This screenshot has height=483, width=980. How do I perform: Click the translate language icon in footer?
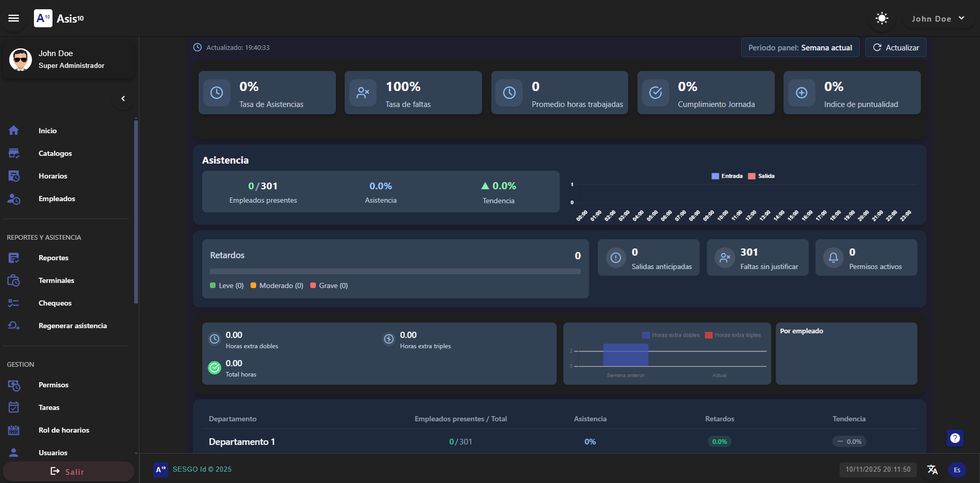pyautogui.click(x=932, y=470)
